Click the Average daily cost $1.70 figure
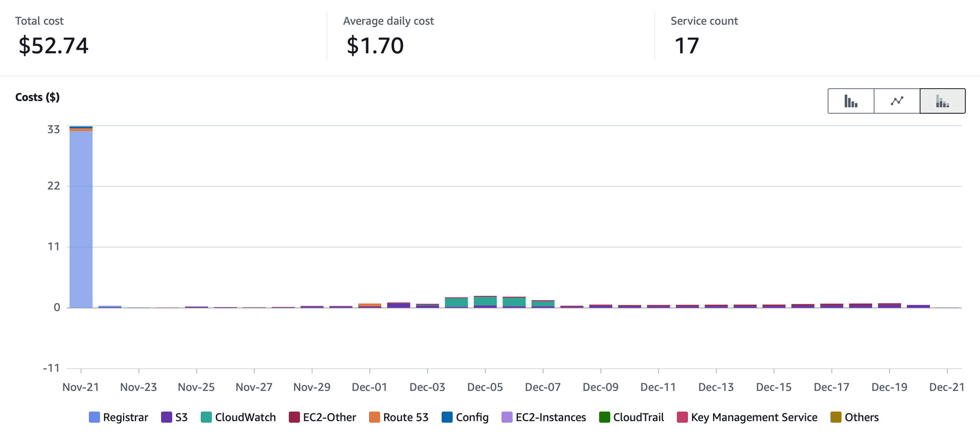Image resolution: width=980 pixels, height=441 pixels. tap(375, 46)
